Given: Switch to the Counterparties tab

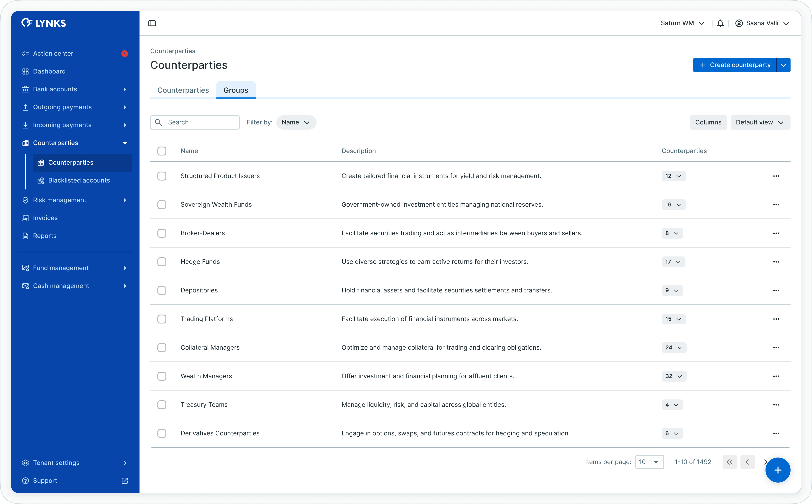Looking at the screenshot, I should tap(183, 90).
